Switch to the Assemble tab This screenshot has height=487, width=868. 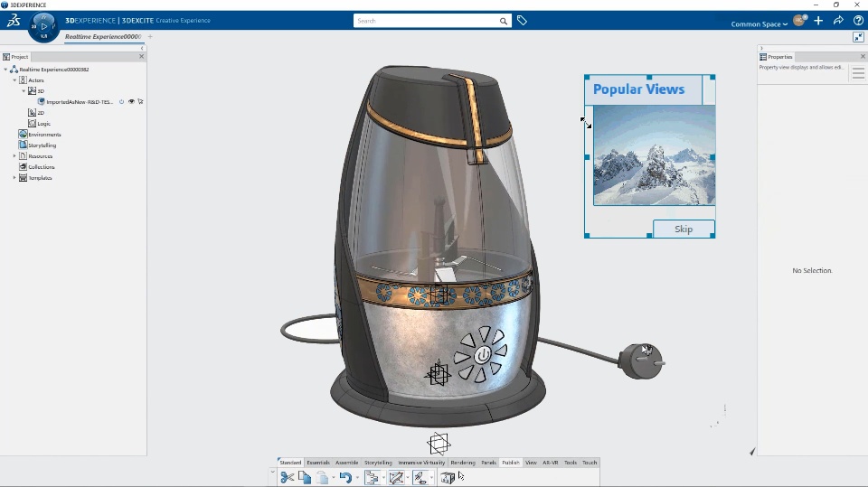[347, 463]
